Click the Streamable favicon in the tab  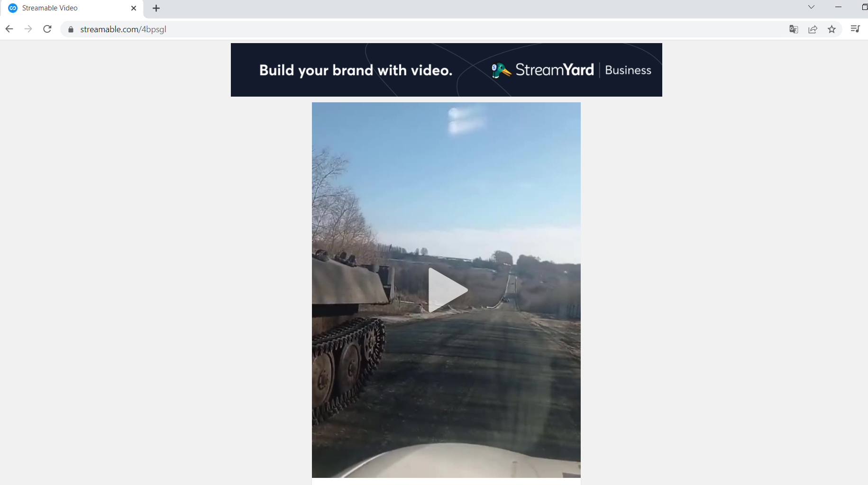(13, 8)
